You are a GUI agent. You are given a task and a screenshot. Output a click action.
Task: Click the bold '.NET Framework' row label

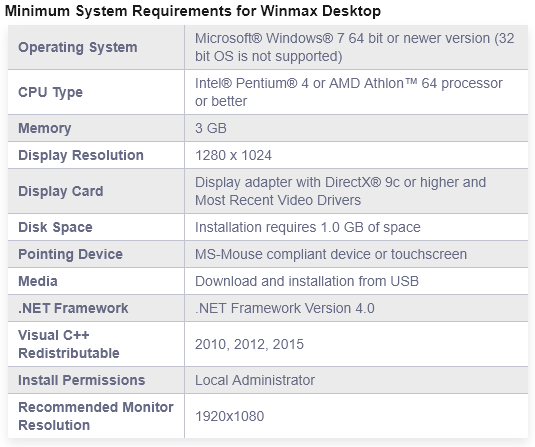73,308
